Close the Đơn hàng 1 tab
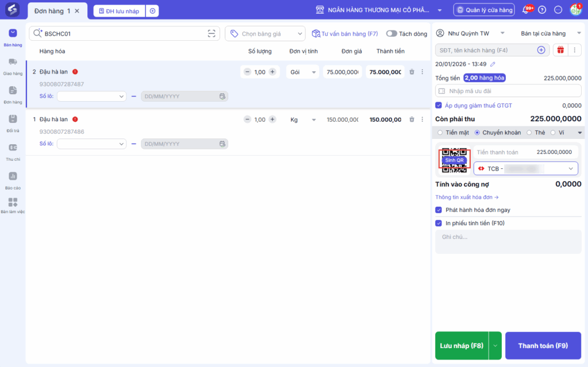 pyautogui.click(x=77, y=11)
